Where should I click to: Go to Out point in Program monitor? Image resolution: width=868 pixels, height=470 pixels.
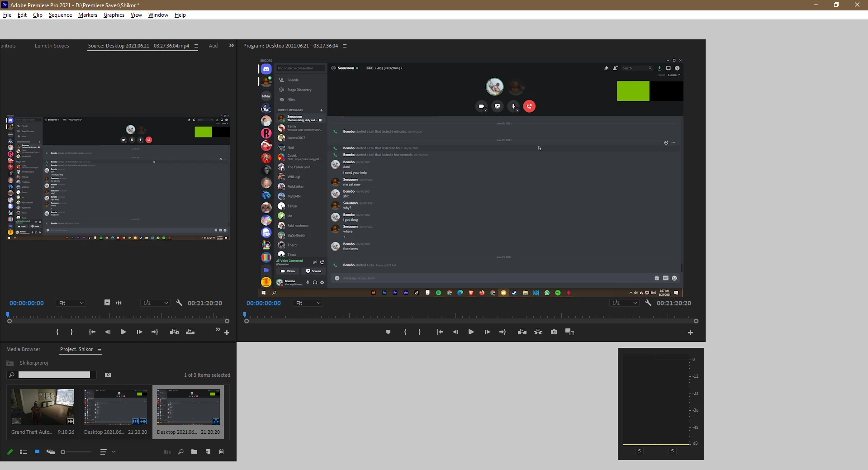pos(503,332)
